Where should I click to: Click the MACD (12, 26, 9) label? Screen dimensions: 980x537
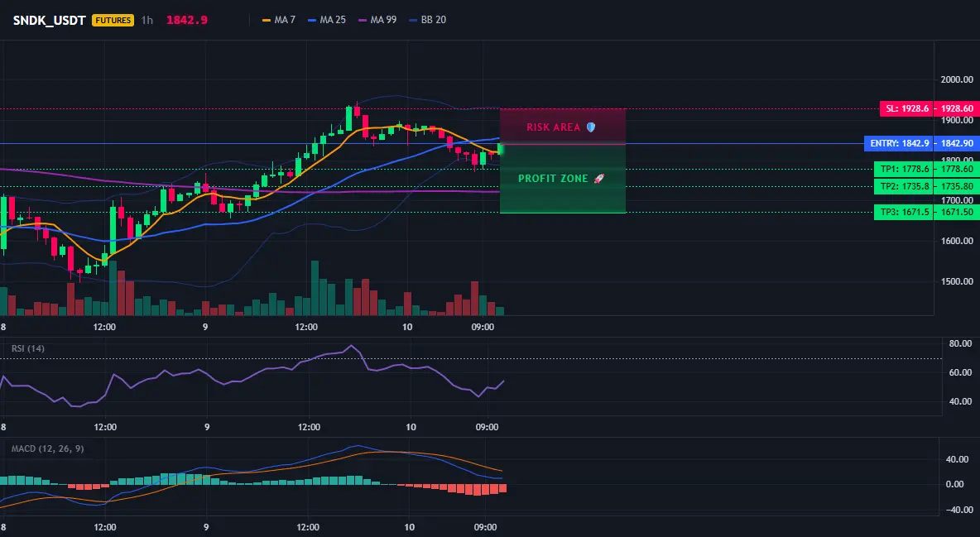click(47, 448)
